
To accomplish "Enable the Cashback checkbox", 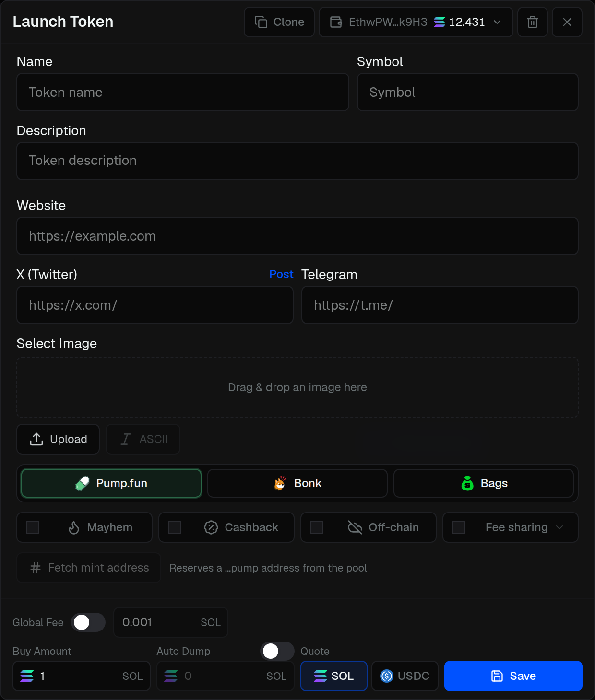I will pyautogui.click(x=175, y=527).
